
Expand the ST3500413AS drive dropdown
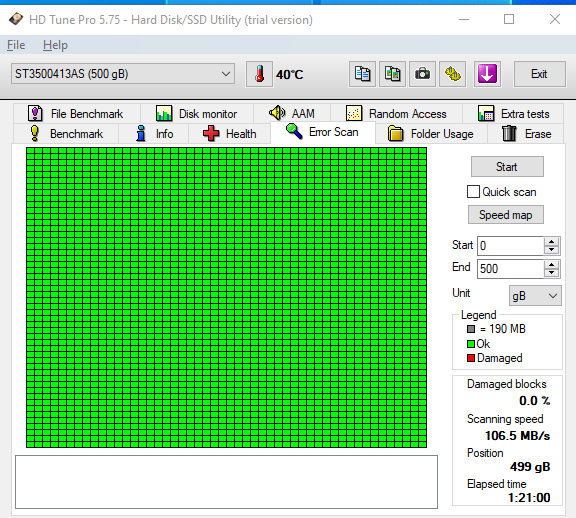123,74
